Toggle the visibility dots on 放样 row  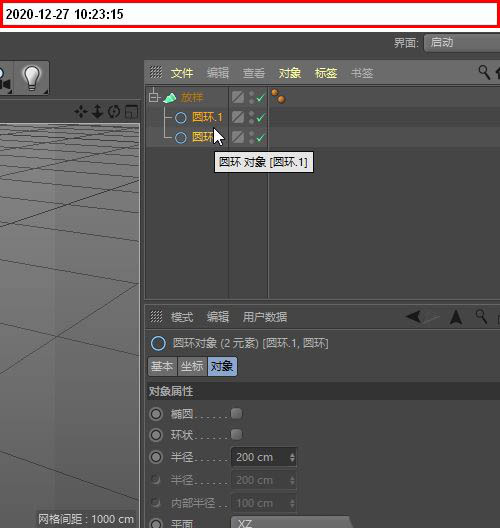coord(252,97)
